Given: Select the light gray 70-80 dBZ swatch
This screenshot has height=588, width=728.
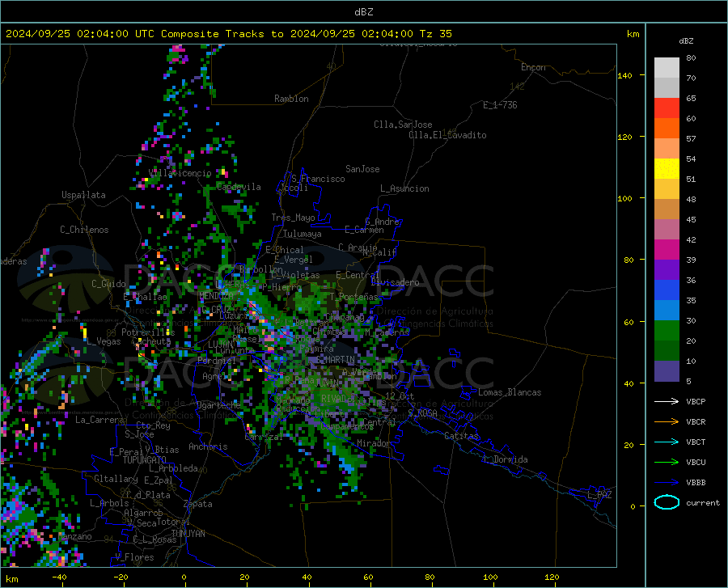Looking at the screenshot, I should [667, 68].
